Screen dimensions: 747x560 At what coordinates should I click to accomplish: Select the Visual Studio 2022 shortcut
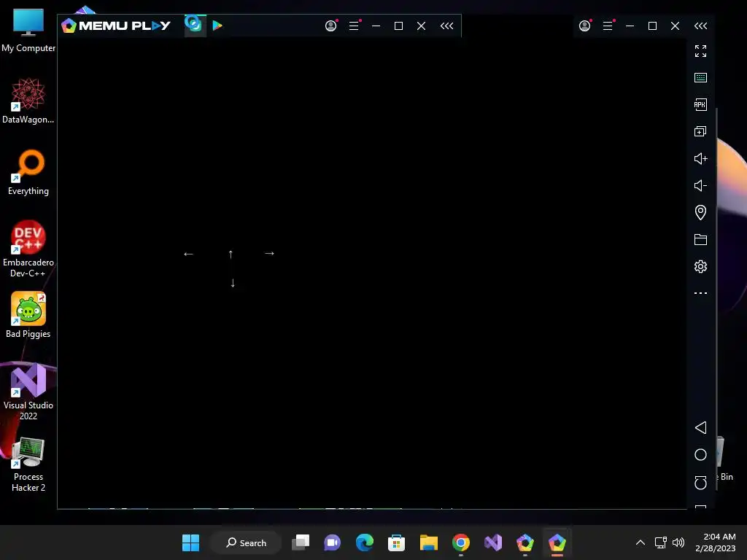[x=28, y=392]
